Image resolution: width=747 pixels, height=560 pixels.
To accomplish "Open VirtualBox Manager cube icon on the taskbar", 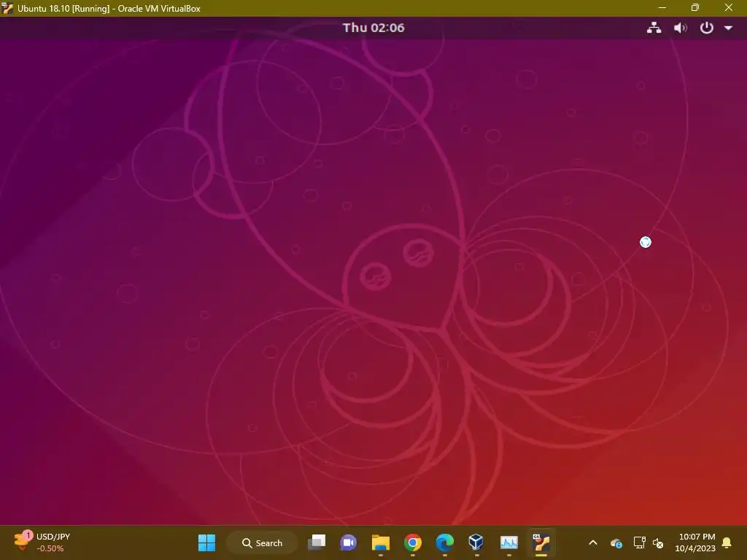I will point(476,542).
